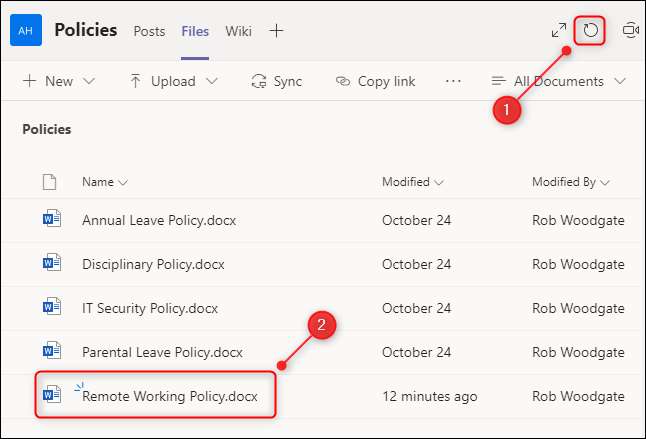The height and width of the screenshot is (439, 646).
Task: Click the refresh tab icon
Action: point(591,30)
